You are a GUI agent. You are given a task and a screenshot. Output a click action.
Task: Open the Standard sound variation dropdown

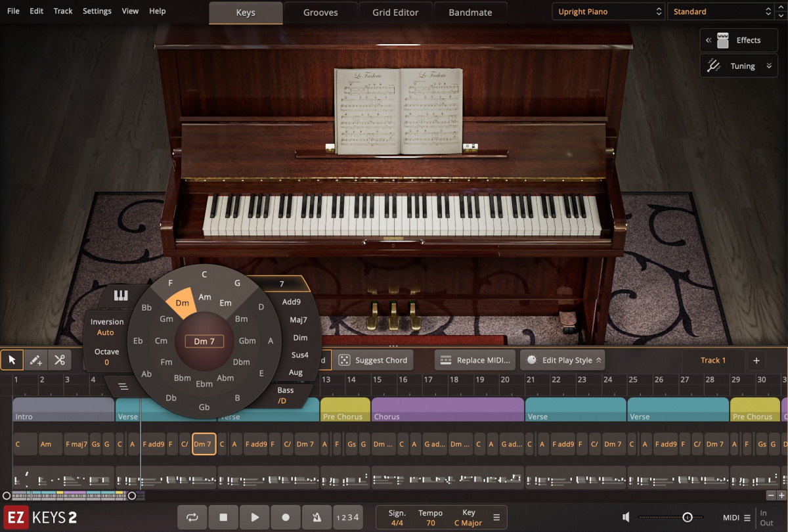(721, 11)
